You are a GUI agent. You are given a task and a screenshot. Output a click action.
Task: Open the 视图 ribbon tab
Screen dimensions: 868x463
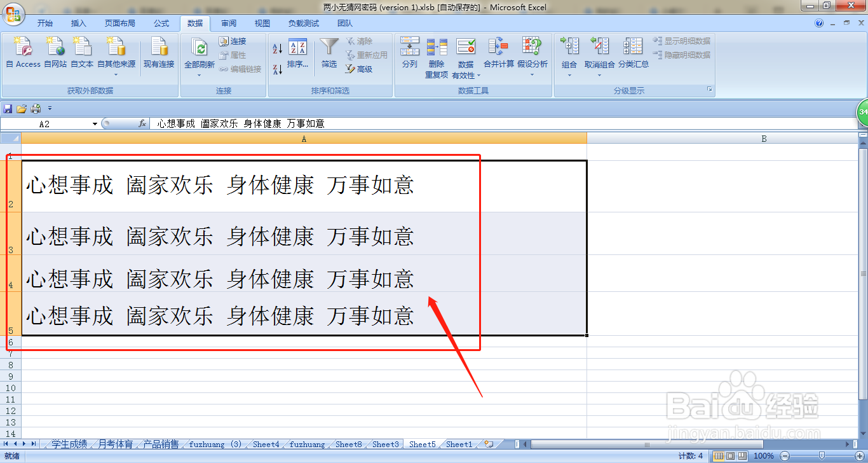[x=262, y=24]
